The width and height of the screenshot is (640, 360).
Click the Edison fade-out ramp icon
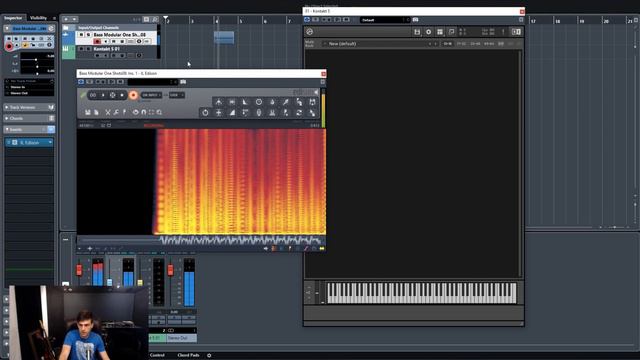232,113
